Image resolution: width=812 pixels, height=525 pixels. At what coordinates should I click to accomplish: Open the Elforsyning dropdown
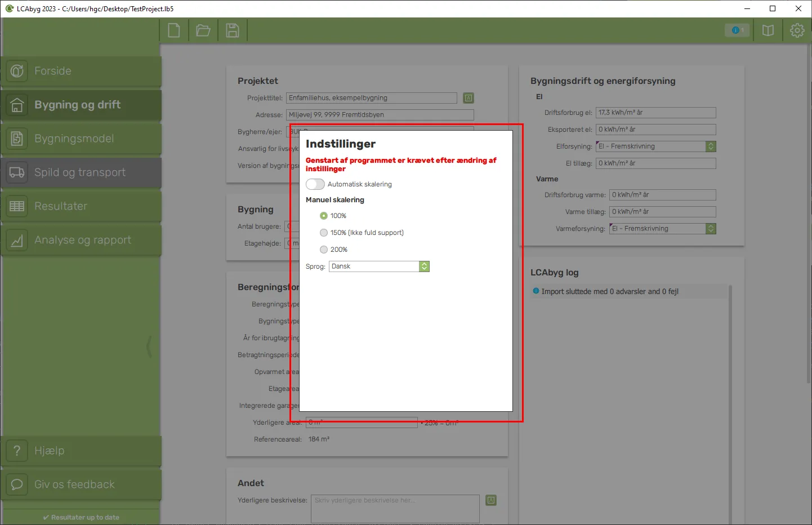click(656, 146)
